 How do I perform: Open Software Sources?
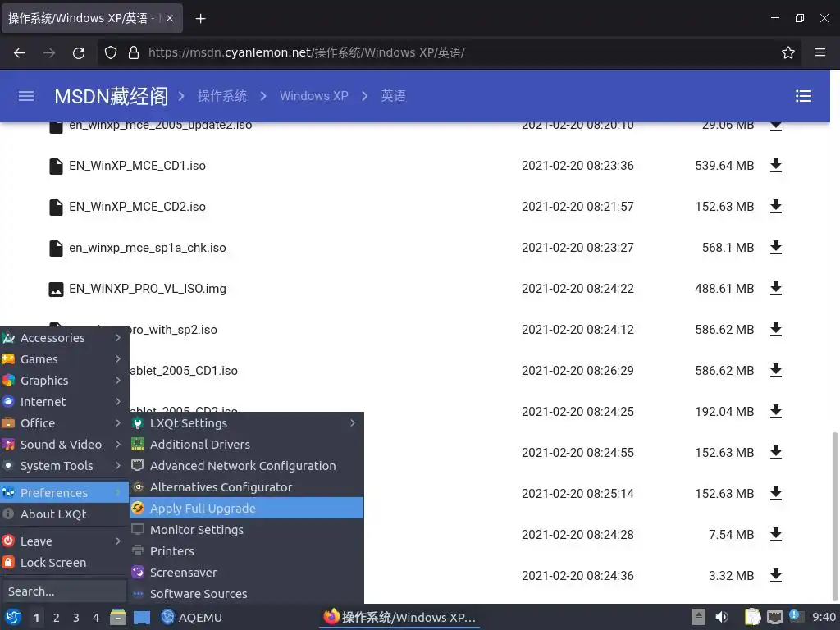tap(246, 594)
